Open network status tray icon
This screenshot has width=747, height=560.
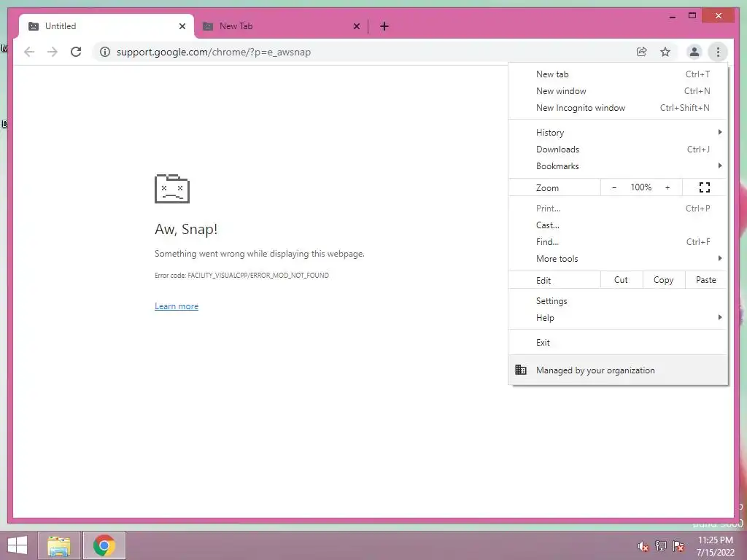(661, 546)
